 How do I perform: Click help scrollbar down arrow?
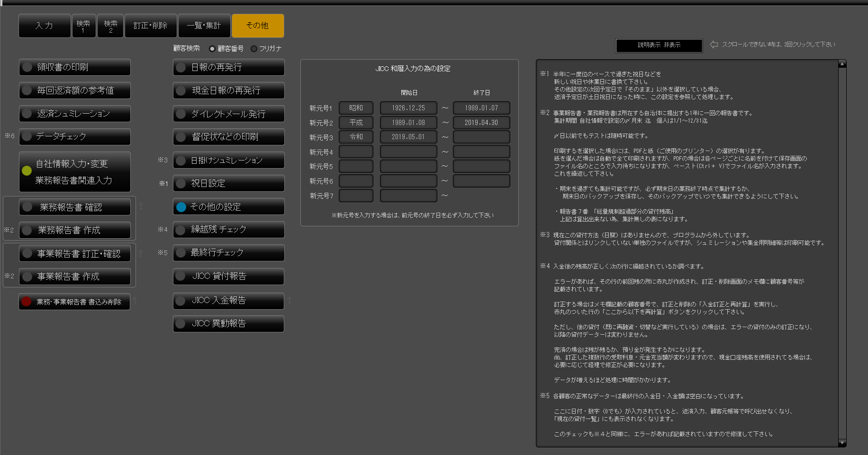842,443
